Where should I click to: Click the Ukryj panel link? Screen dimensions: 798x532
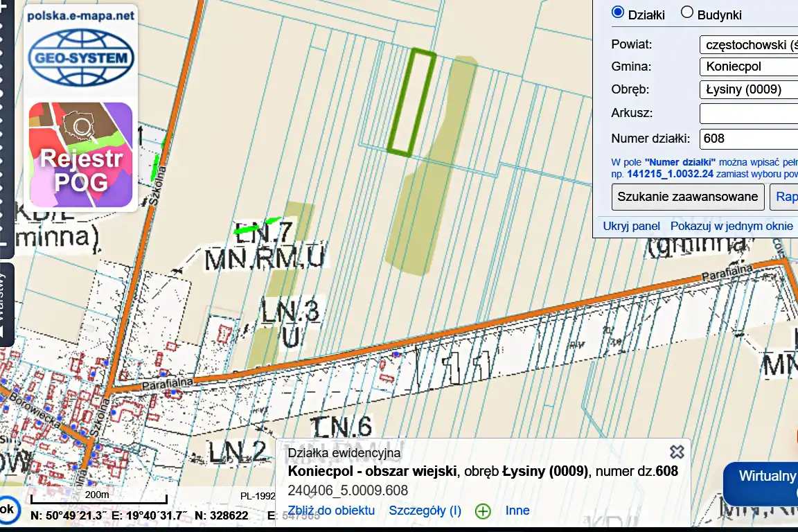[631, 226]
